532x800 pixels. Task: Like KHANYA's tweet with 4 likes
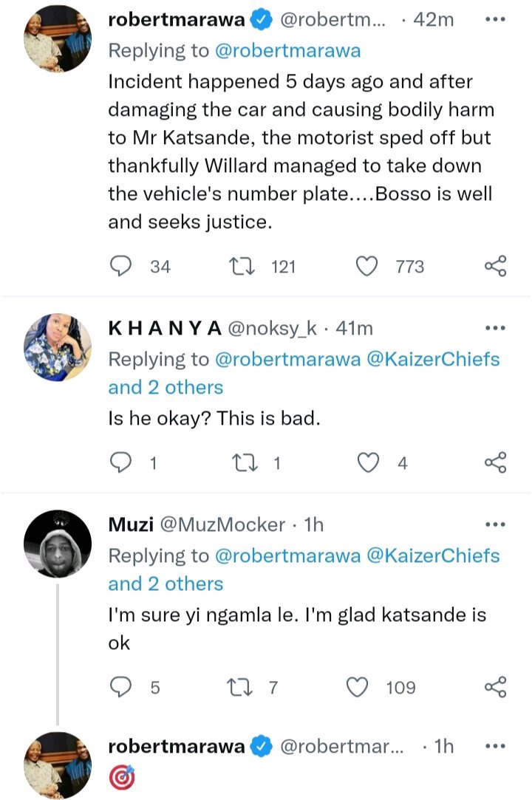(x=368, y=462)
